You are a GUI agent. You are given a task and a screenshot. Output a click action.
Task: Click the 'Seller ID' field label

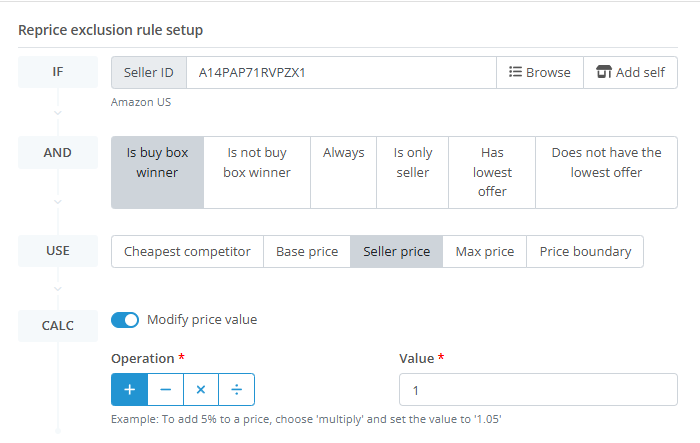(149, 72)
